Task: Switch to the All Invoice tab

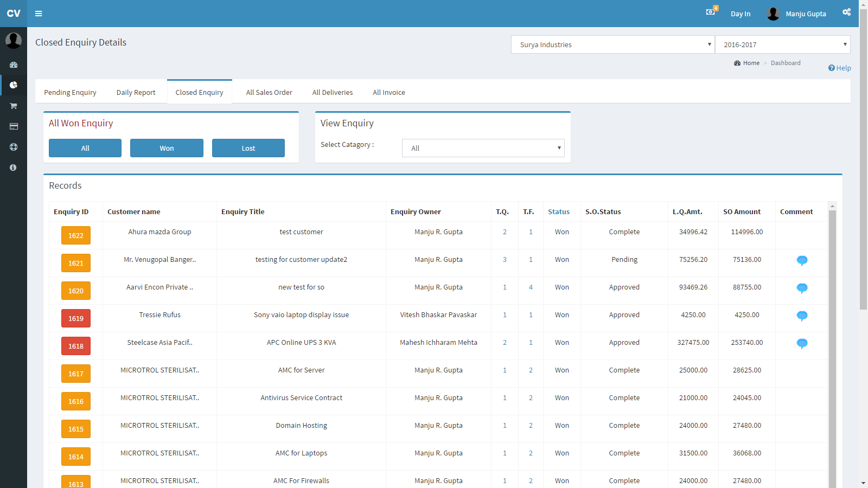Action: pos(389,92)
